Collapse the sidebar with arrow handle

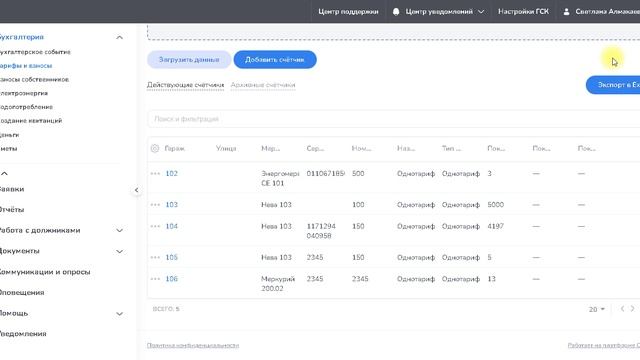tap(136, 190)
